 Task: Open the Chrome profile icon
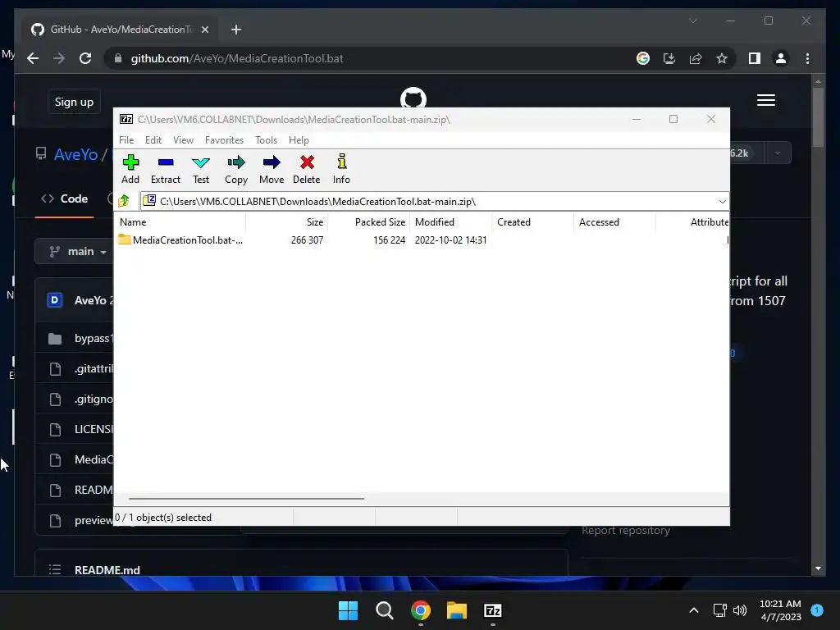pyautogui.click(x=781, y=58)
